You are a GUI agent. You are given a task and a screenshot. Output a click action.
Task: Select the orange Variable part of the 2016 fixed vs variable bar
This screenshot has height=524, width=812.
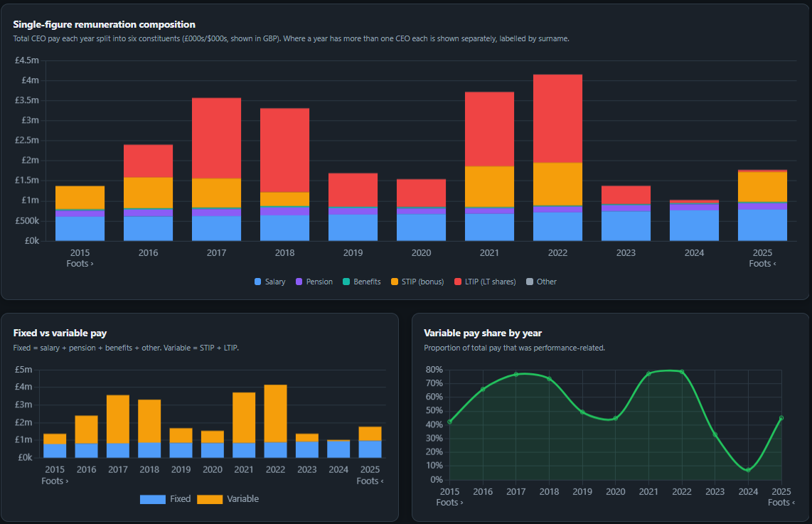pyautogui.click(x=87, y=429)
